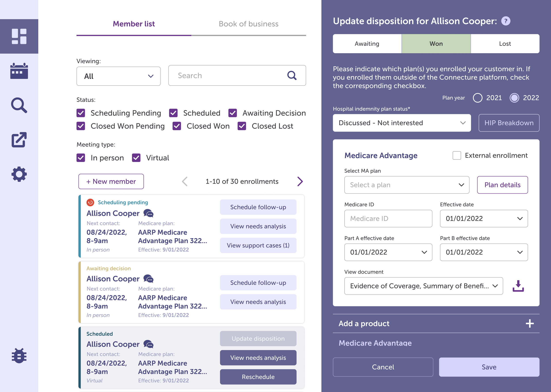Click the magnifier in the Search field
This screenshot has height=392, width=551.
tap(292, 75)
